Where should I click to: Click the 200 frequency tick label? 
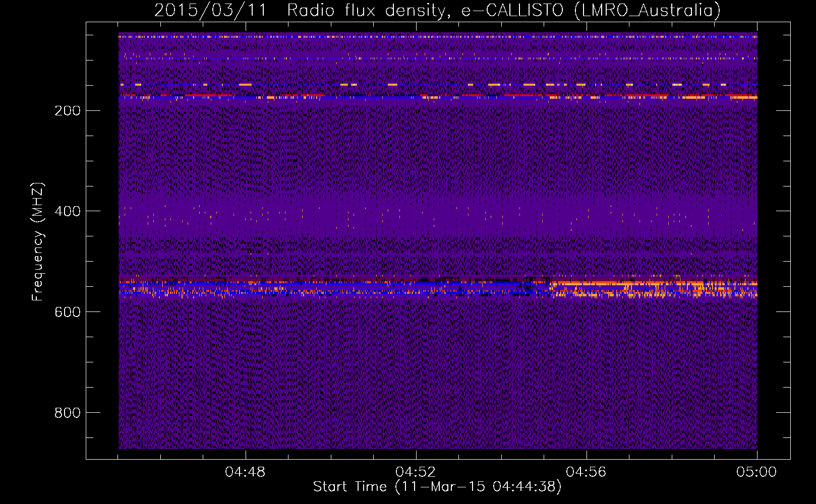point(68,110)
